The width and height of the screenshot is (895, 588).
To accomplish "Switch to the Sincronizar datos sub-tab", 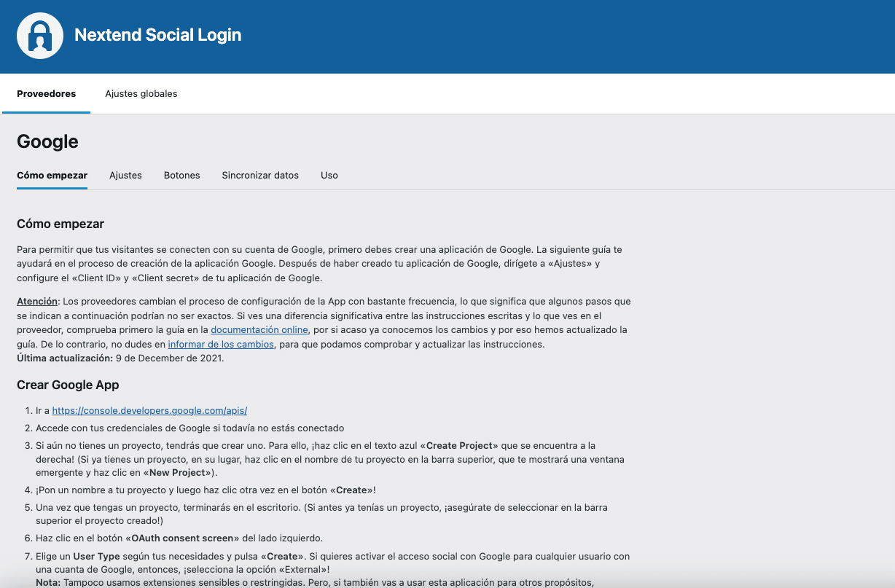I will [260, 176].
